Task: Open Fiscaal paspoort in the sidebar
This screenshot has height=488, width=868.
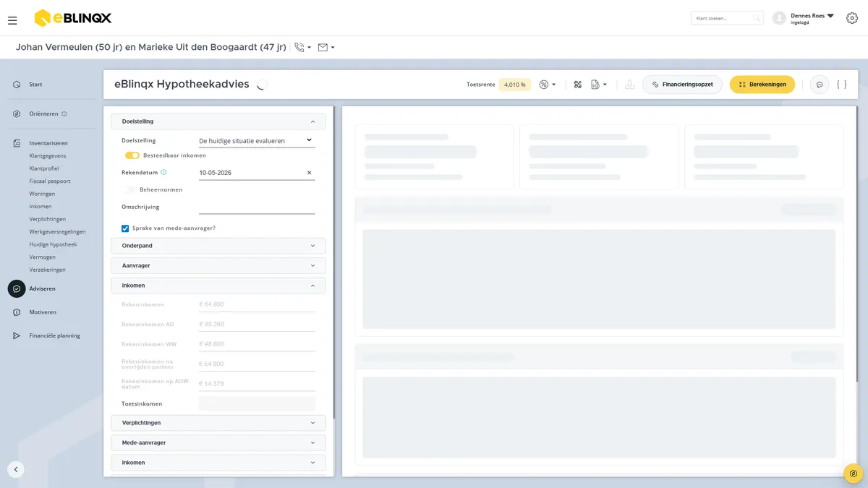Action: [50, 181]
